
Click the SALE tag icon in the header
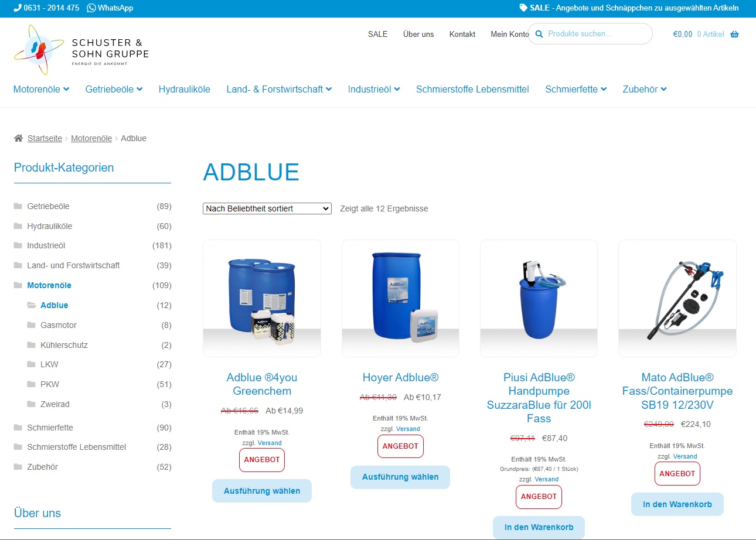[x=523, y=8]
